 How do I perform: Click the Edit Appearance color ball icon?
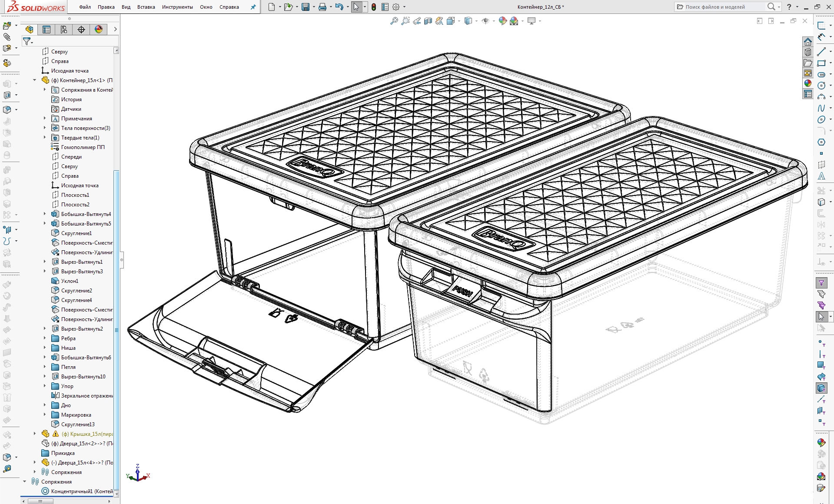point(502,21)
